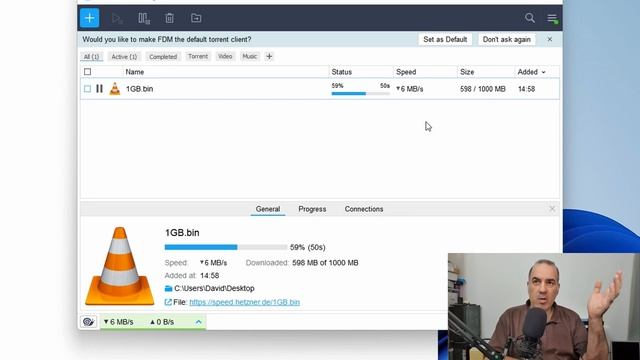Select the Video filter
The image size is (640, 360).
[x=225, y=56]
